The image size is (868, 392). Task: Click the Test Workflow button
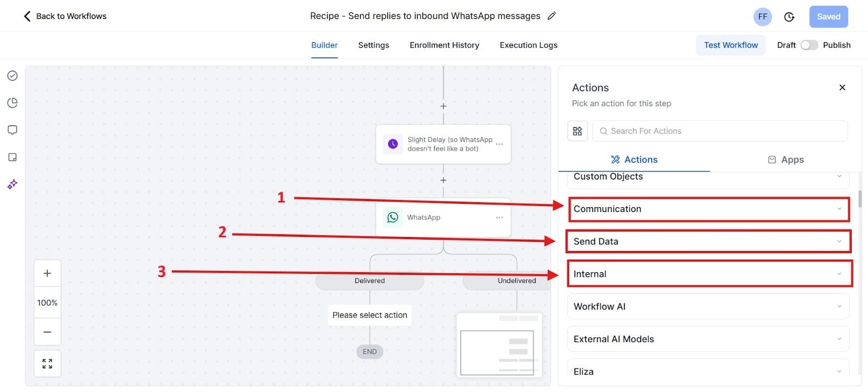pos(730,45)
